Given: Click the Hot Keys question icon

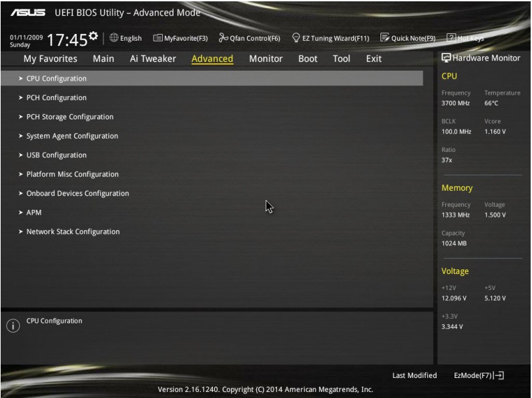Looking at the screenshot, I should (x=451, y=37).
